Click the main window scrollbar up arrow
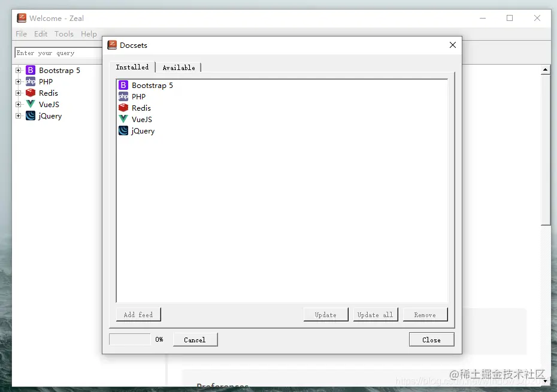This screenshot has width=557, height=392. (x=545, y=69)
